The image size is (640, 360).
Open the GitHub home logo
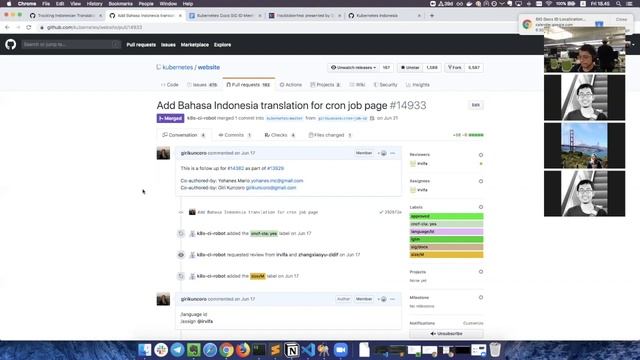(x=11, y=44)
